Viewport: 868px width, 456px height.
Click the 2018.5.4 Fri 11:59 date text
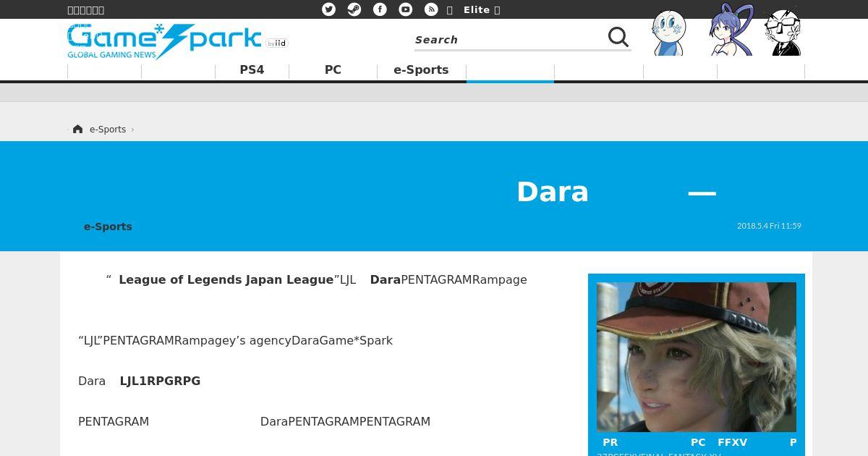point(769,226)
